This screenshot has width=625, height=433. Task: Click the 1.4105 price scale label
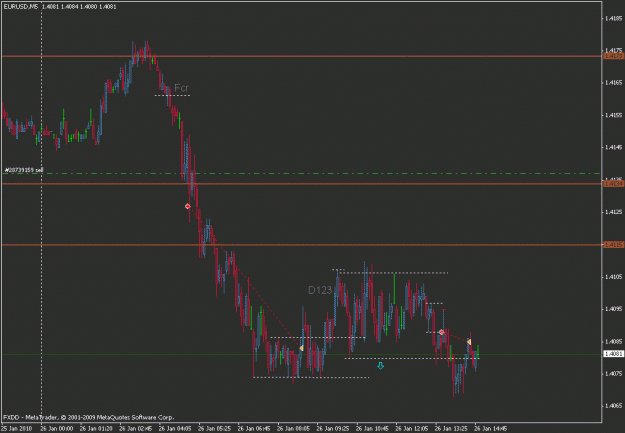(614, 276)
